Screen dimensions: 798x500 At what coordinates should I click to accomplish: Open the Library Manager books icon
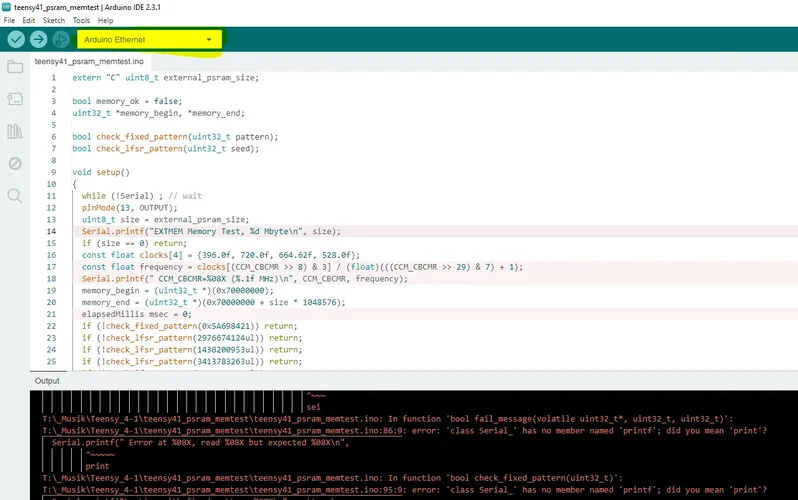pyautogui.click(x=15, y=131)
